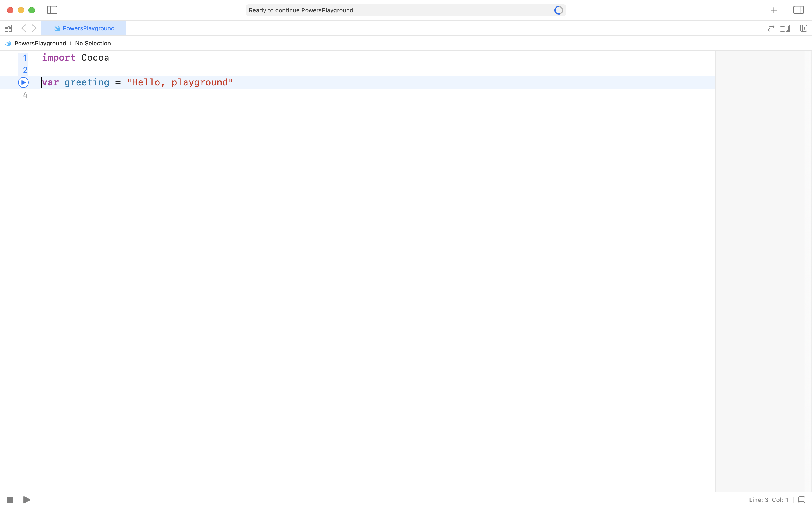The width and height of the screenshot is (812, 507).
Task: Click PowersPlayground in the jump bar
Action: [x=40, y=43]
